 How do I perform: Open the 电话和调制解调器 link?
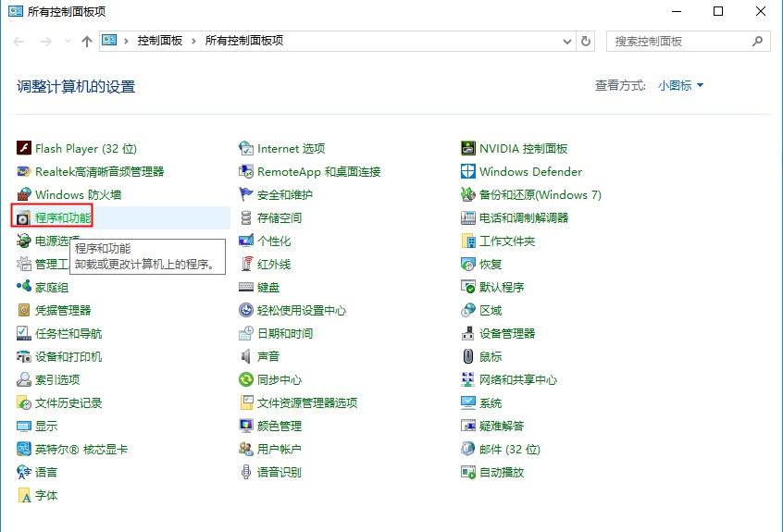524,218
